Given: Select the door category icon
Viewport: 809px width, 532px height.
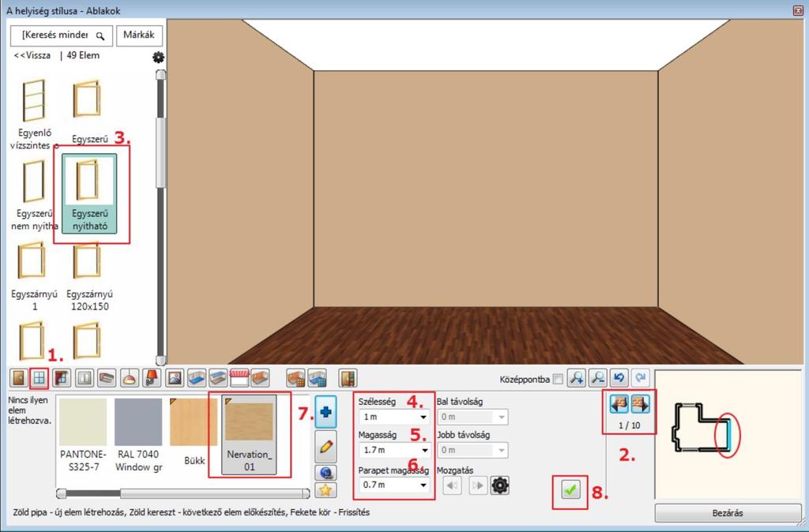Looking at the screenshot, I should pyautogui.click(x=19, y=378).
